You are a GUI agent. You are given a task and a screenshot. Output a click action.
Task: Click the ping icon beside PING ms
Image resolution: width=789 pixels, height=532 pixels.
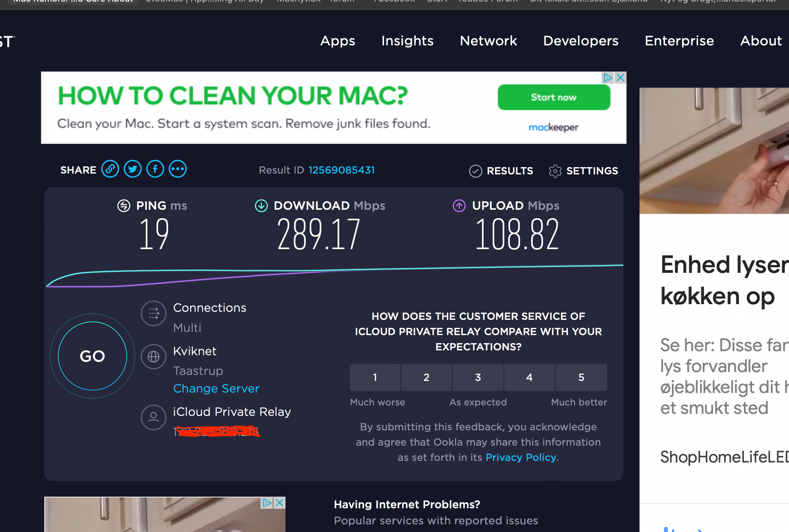tap(124, 206)
